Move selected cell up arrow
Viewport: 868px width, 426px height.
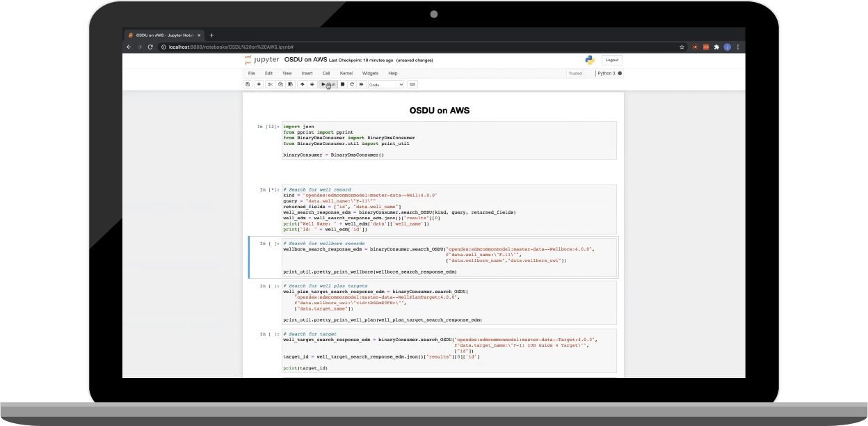tap(302, 84)
